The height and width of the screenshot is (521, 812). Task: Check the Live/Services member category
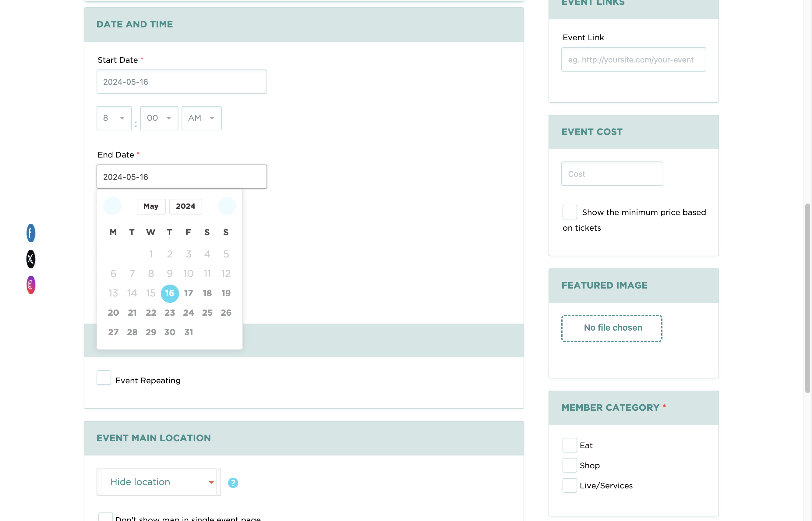pos(570,485)
